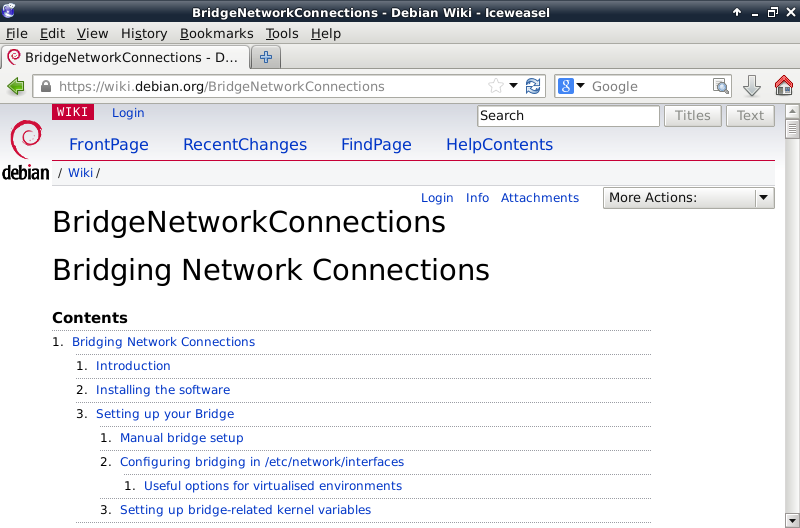
Task: Open the Google search engine selector dropdown
Action: [x=572, y=86]
